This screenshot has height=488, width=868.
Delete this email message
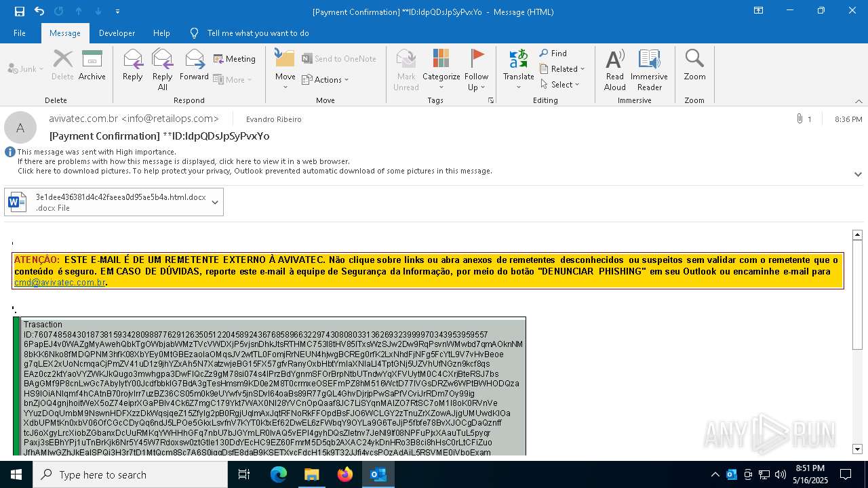pos(62,65)
